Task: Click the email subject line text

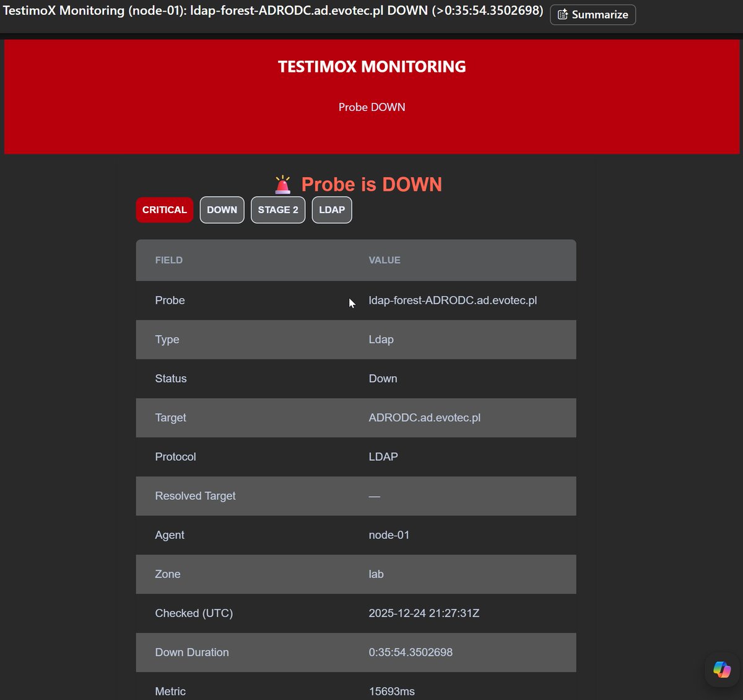Action: [x=273, y=11]
